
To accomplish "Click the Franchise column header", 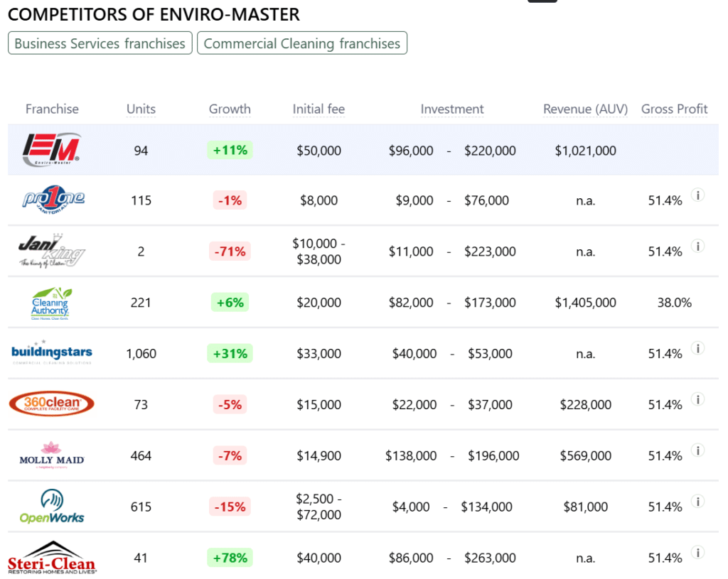I will click(52, 109).
